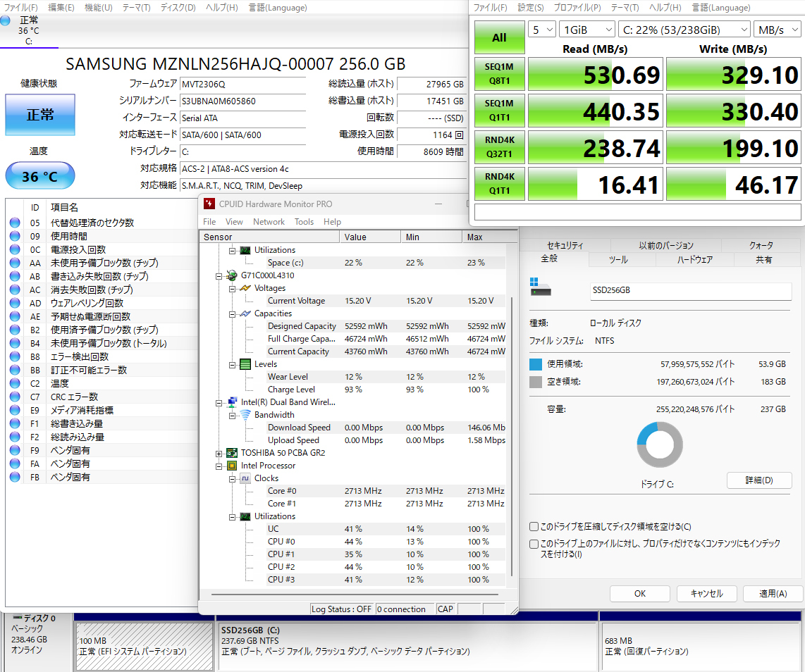Click the blue status orb for ID AD
Viewport: 805px width, 672px height.
click(15, 303)
